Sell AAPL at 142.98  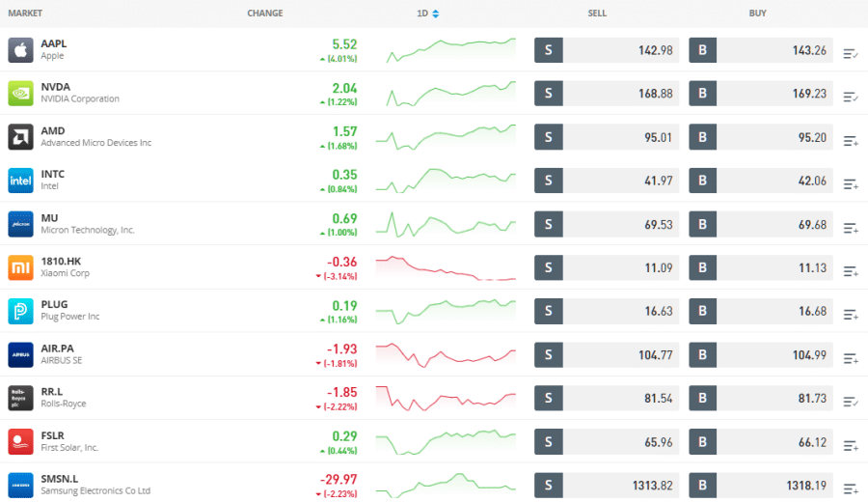pyautogui.click(x=607, y=50)
